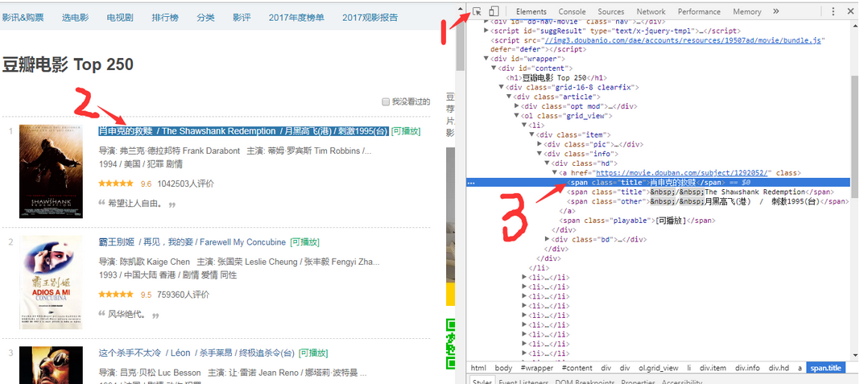This screenshot has height=384, width=868.
Task: Open the Network tab
Action: tap(651, 11)
